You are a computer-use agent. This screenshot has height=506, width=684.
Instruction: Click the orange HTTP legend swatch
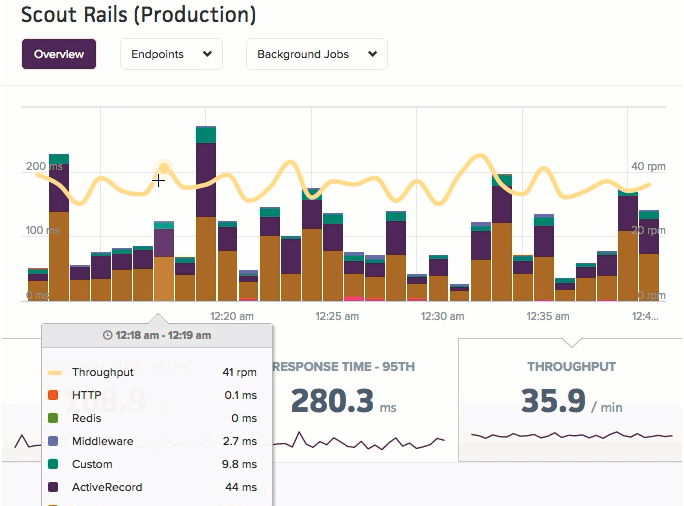coord(53,395)
